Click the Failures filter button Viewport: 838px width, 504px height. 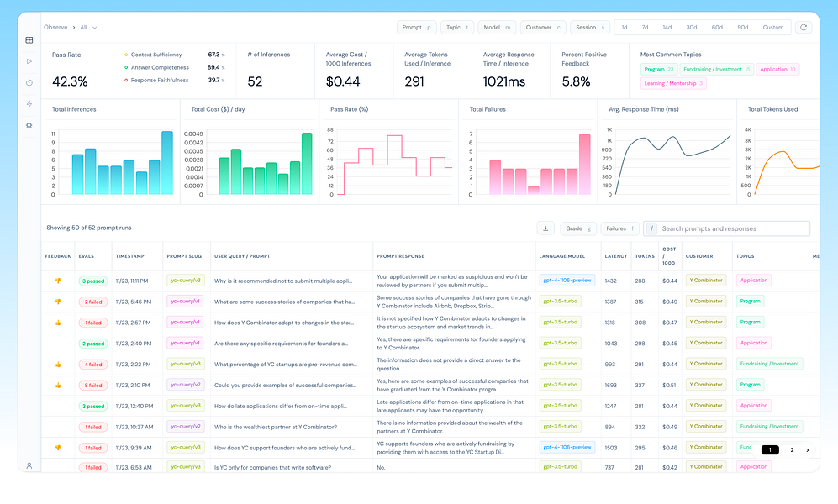(620, 228)
